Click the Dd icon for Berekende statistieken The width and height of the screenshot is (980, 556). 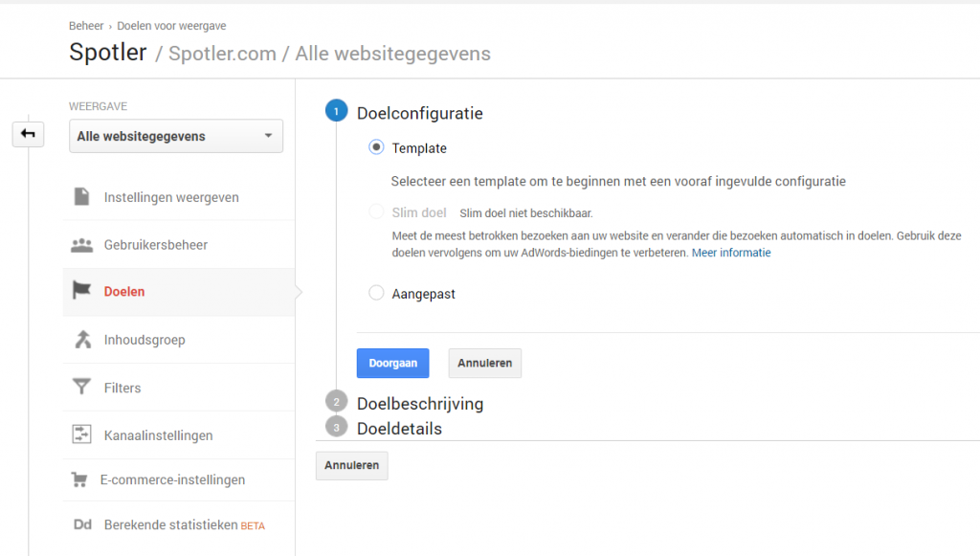pyautogui.click(x=82, y=524)
